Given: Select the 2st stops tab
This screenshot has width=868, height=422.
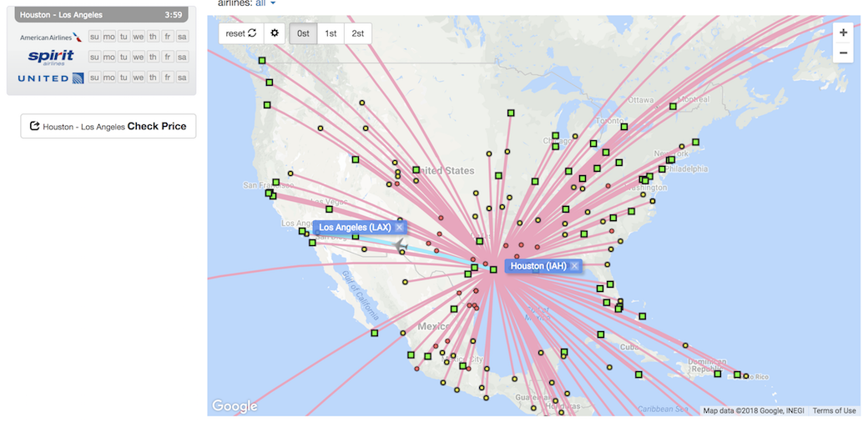Looking at the screenshot, I should 358,33.
